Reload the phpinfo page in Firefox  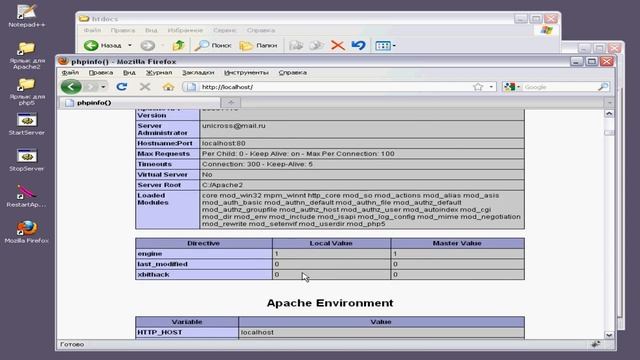coord(122,87)
